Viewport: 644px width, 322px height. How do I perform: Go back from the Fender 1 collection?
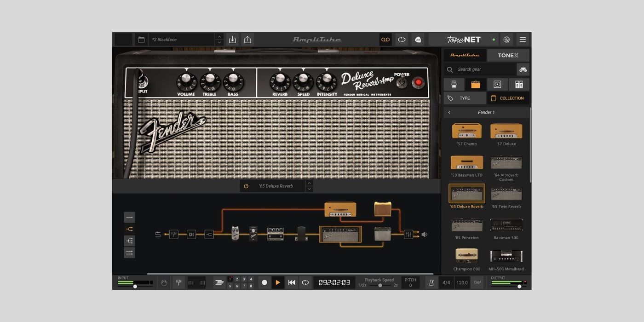click(449, 112)
